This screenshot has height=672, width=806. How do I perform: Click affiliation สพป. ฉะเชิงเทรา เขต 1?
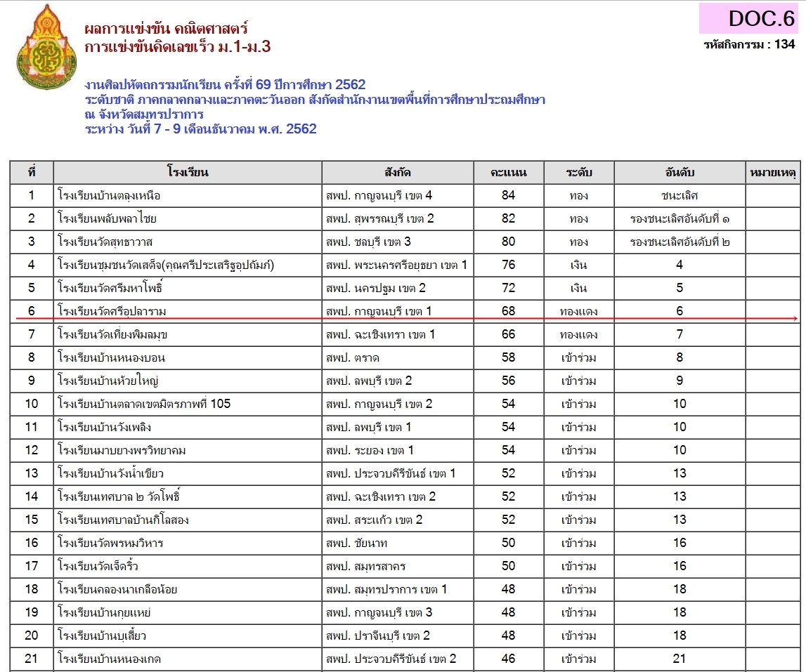click(x=380, y=334)
